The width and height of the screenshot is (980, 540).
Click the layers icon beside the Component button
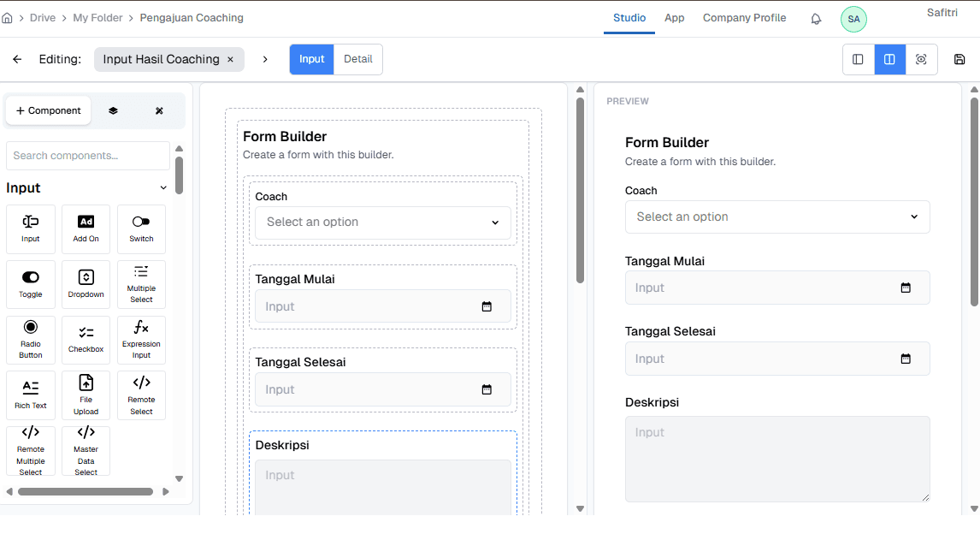click(x=115, y=110)
